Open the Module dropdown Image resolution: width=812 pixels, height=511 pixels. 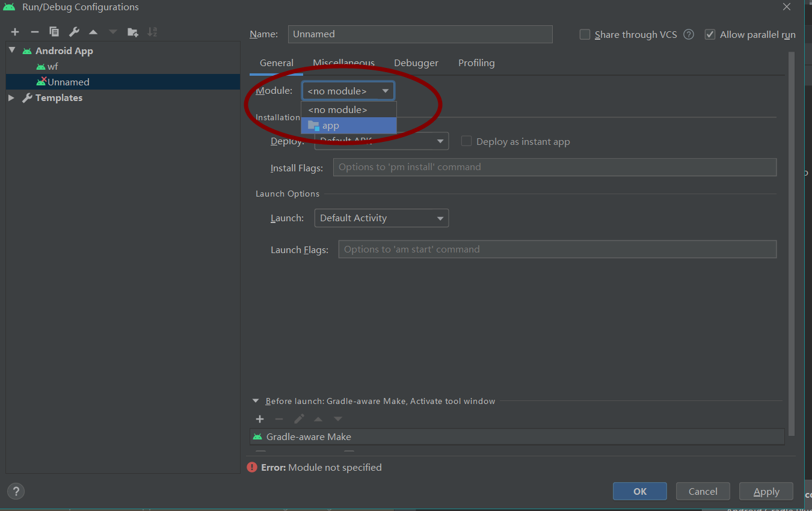[348, 91]
